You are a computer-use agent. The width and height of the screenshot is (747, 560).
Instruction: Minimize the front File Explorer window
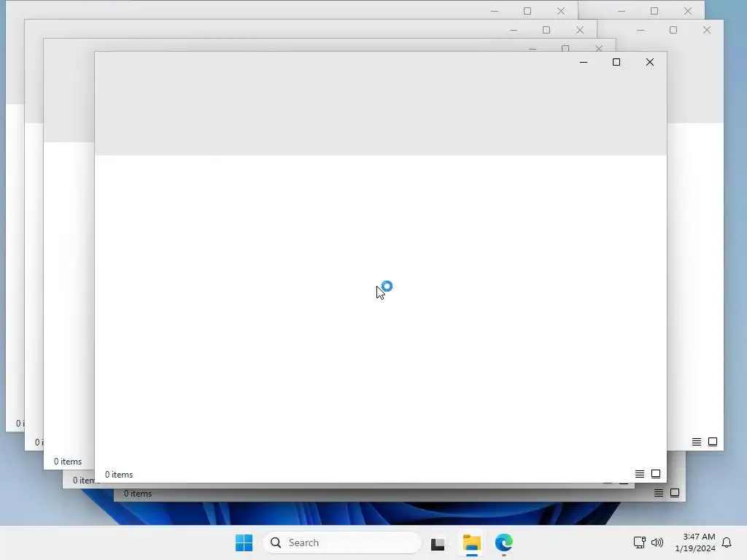[x=583, y=62]
